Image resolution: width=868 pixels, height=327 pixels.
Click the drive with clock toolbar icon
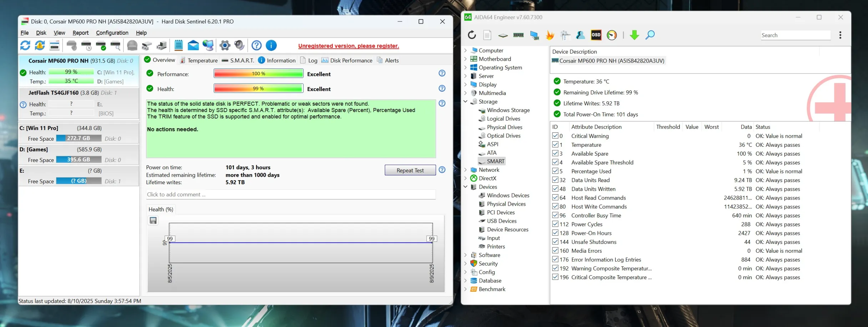click(87, 45)
